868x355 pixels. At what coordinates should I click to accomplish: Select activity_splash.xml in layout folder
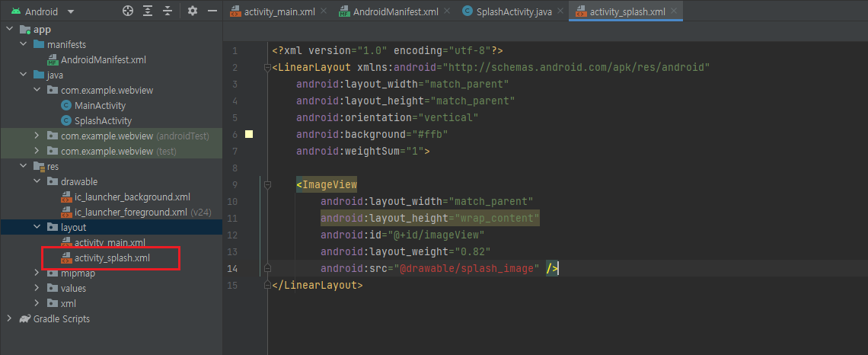click(x=113, y=257)
